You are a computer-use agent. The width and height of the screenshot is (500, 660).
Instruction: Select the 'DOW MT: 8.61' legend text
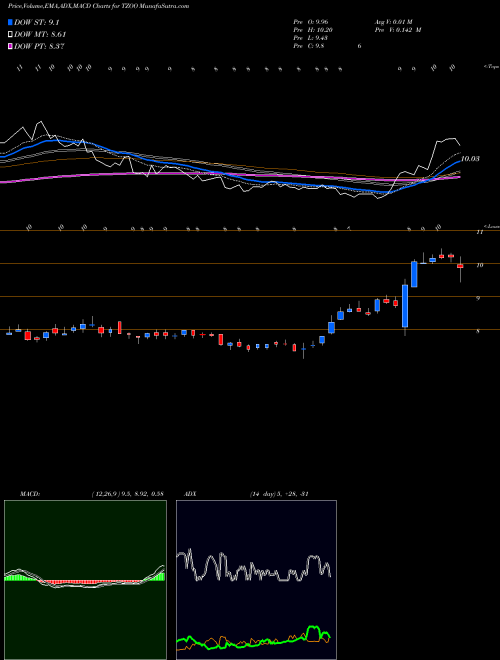[40, 35]
